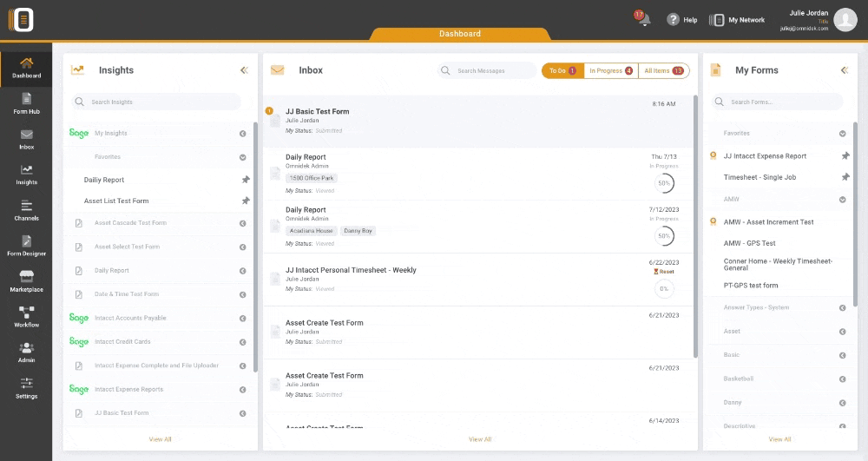The height and width of the screenshot is (461, 868).
Task: Unpin JJ Intacct Expense Report form
Action: tap(845, 156)
